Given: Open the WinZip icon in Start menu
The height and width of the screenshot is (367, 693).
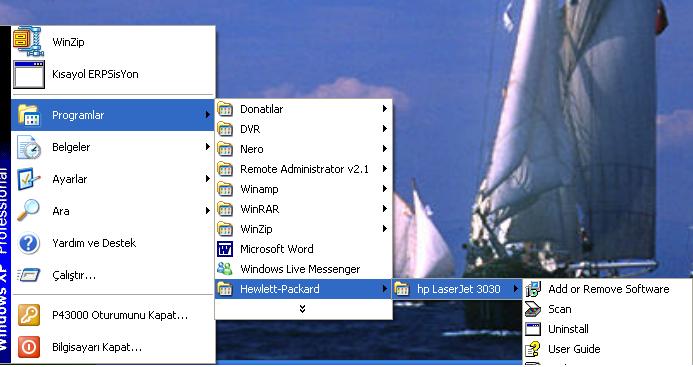Looking at the screenshot, I should coord(29,42).
